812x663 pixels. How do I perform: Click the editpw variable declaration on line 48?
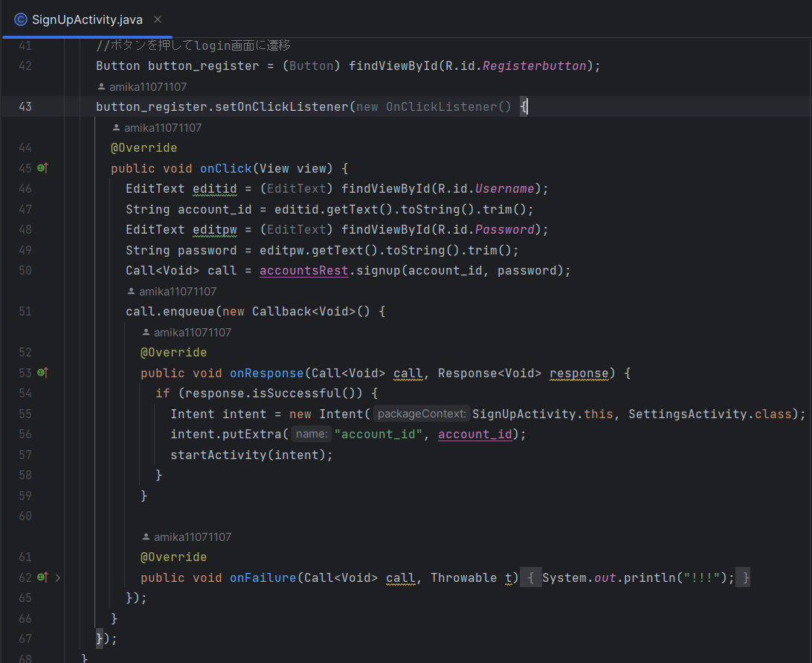pyautogui.click(x=215, y=230)
